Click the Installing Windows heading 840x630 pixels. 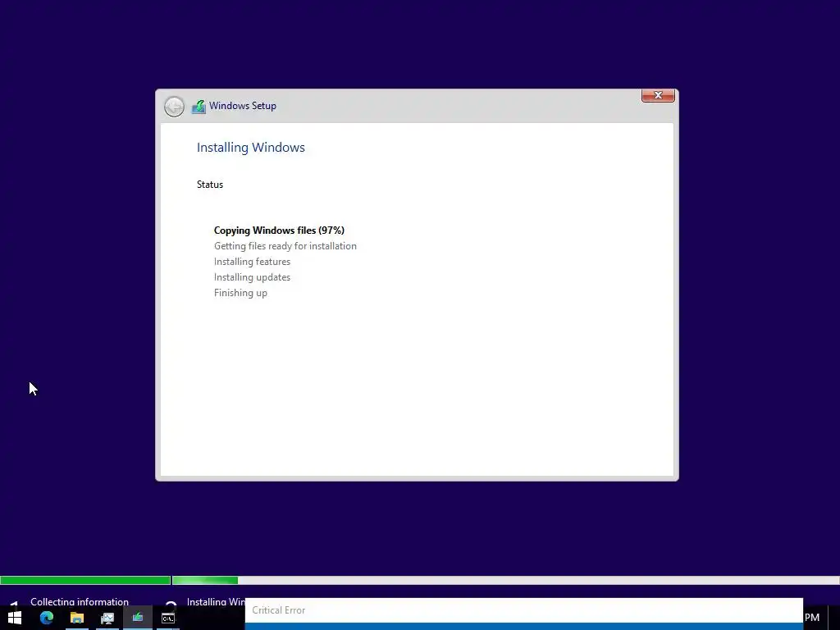(251, 148)
